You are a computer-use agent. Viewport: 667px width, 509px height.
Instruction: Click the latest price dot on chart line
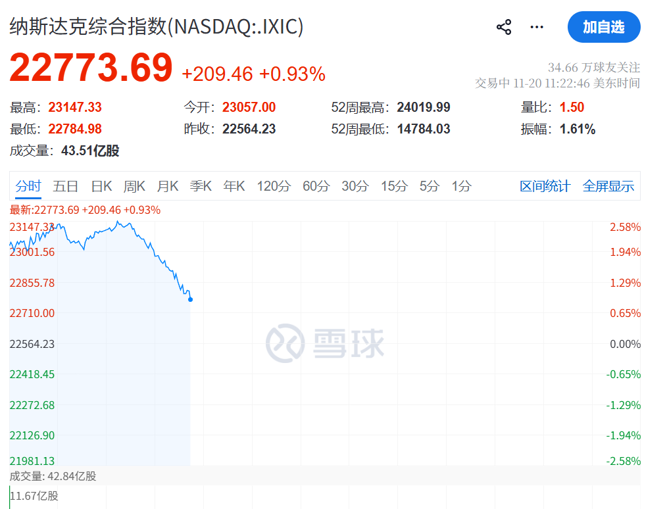pos(190,299)
